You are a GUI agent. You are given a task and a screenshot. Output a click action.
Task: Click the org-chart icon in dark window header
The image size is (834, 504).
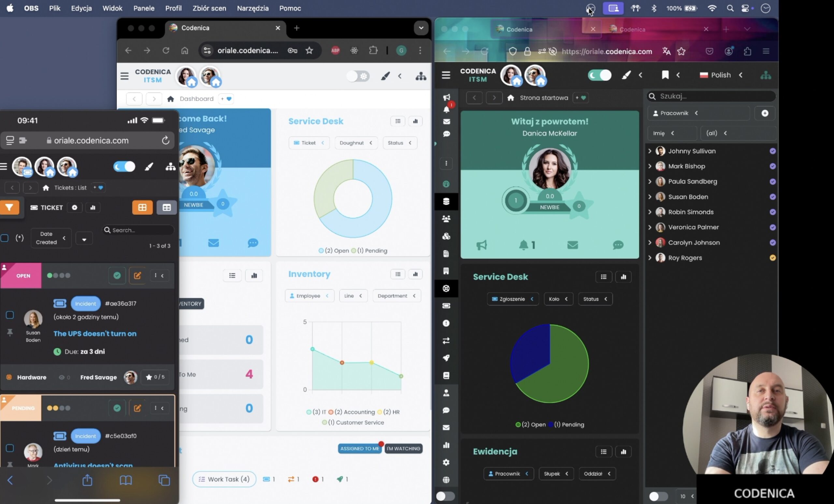pyautogui.click(x=765, y=75)
